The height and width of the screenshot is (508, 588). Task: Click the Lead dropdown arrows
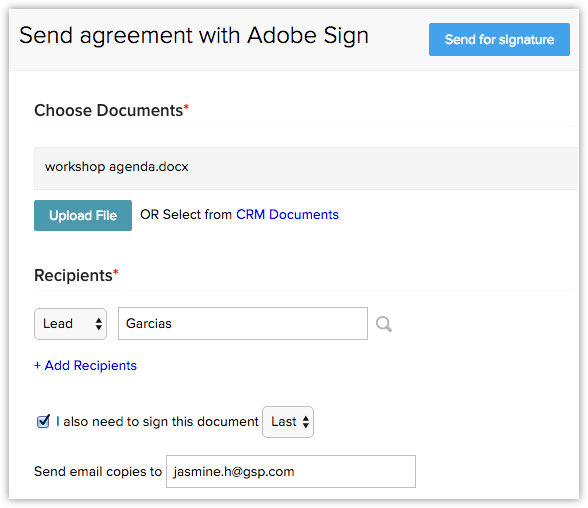[99, 324]
